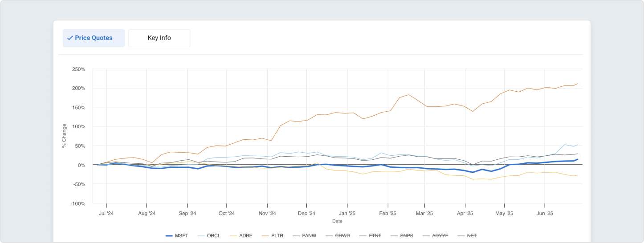The height and width of the screenshot is (243, 644).
Task: Click the Jan '25 date axis label
Action: pos(346,213)
